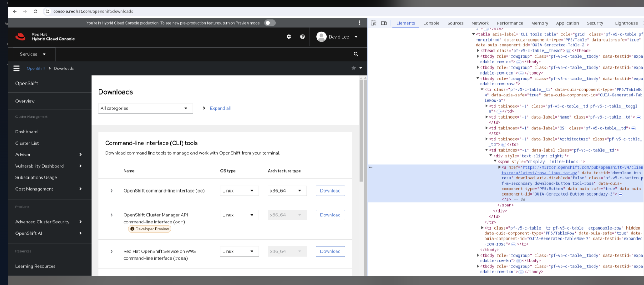Collapse the CLI tools table node
Image resolution: width=644 pixels, height=285 pixels.
pos(473,34)
